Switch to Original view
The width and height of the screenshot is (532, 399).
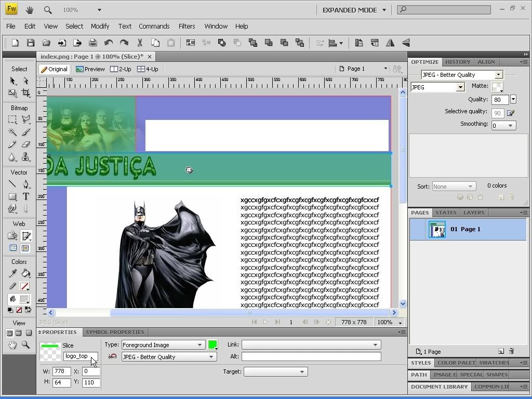click(x=54, y=69)
